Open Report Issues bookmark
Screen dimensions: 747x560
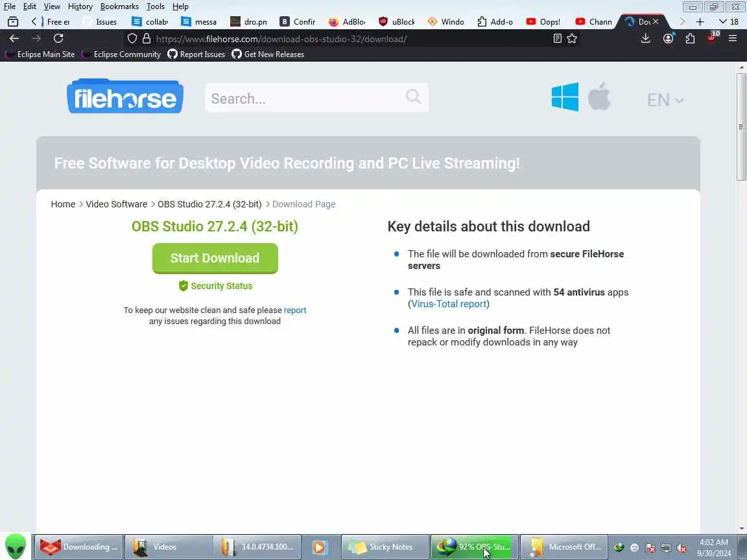(x=196, y=54)
